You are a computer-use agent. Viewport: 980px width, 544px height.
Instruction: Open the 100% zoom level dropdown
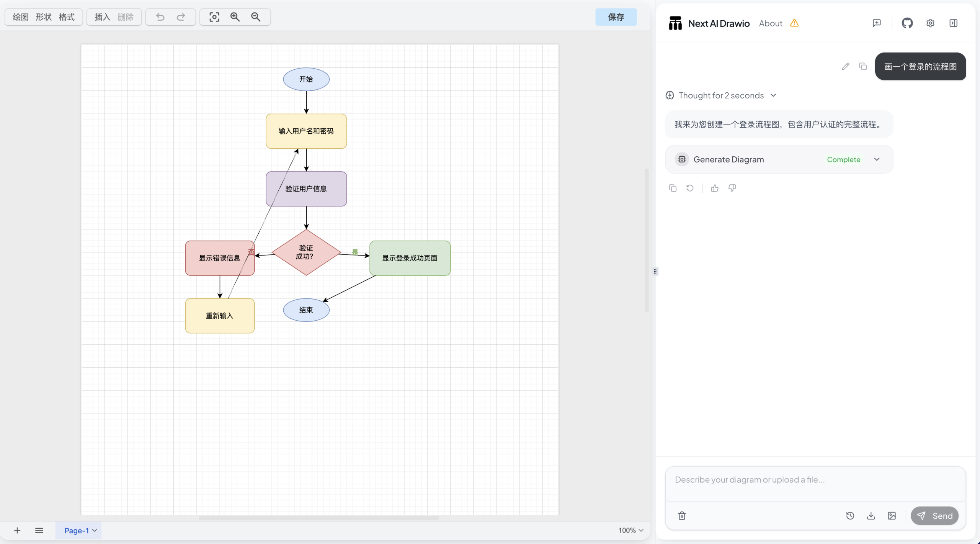pyautogui.click(x=630, y=530)
